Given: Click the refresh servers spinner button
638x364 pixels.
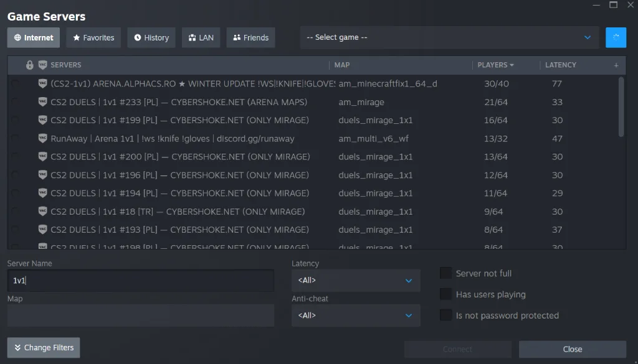Looking at the screenshot, I should [616, 37].
